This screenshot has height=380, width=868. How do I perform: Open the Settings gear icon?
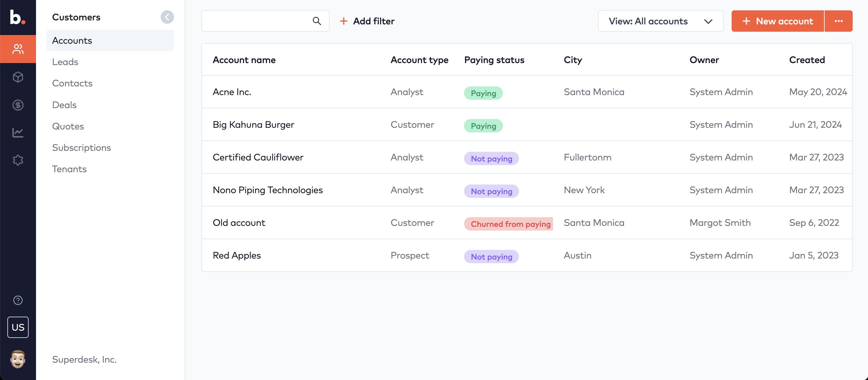point(18,160)
